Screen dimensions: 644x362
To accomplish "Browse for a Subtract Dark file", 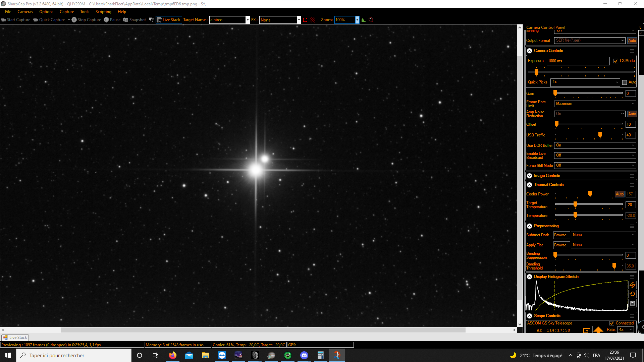I will click(x=561, y=235).
